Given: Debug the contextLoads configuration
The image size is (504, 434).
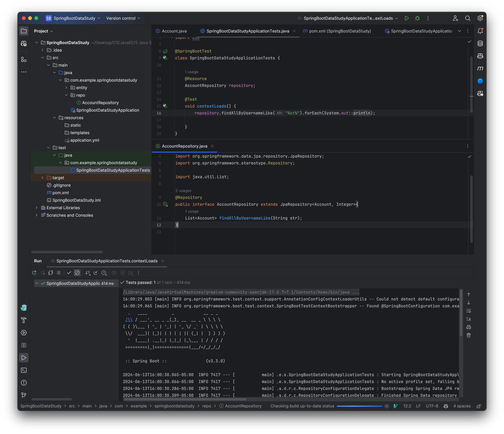Looking at the screenshot, I should click(x=417, y=18).
